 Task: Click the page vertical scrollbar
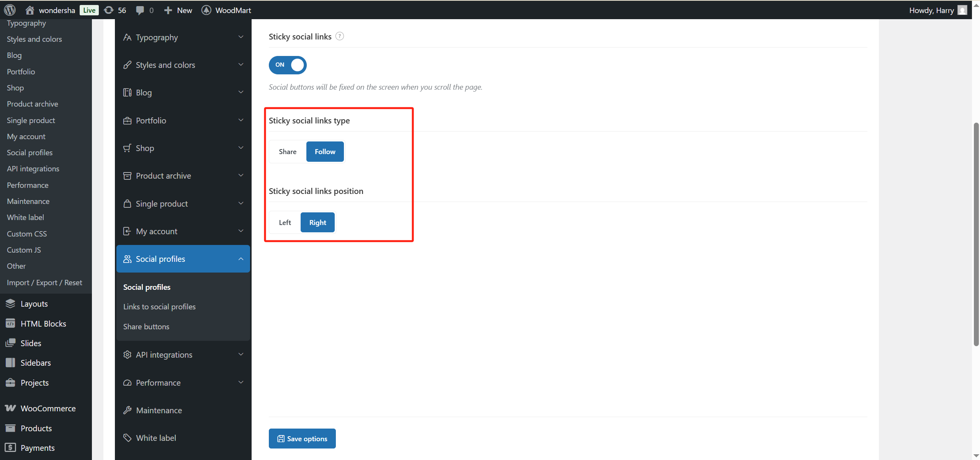coord(976,234)
